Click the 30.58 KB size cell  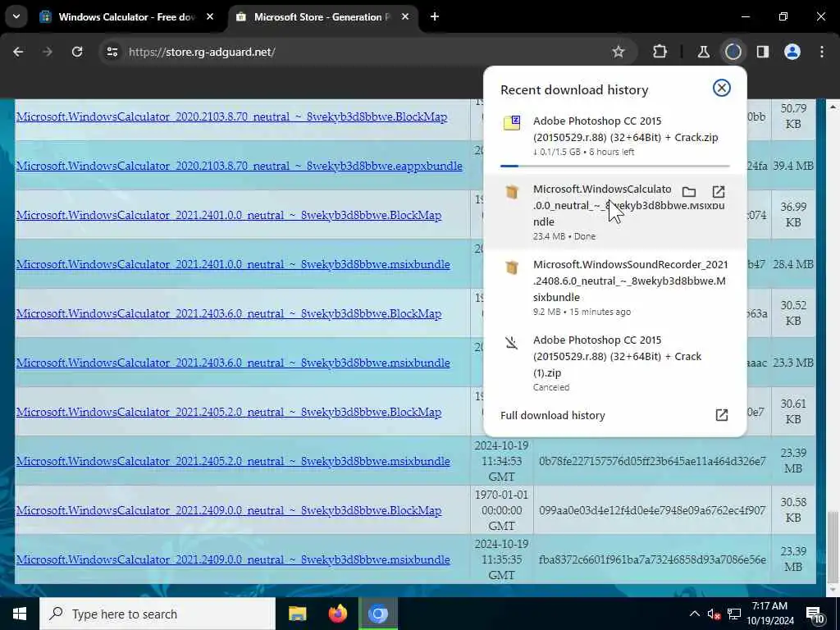click(x=793, y=510)
